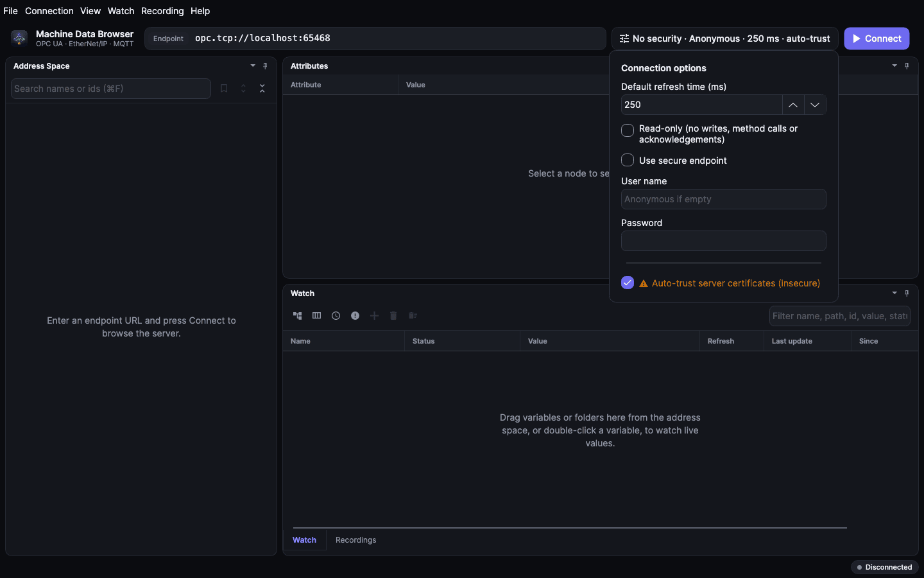Viewport: 924px width, 578px height.
Task: Click the plus icon in Watch toolbar
Action: pos(375,316)
